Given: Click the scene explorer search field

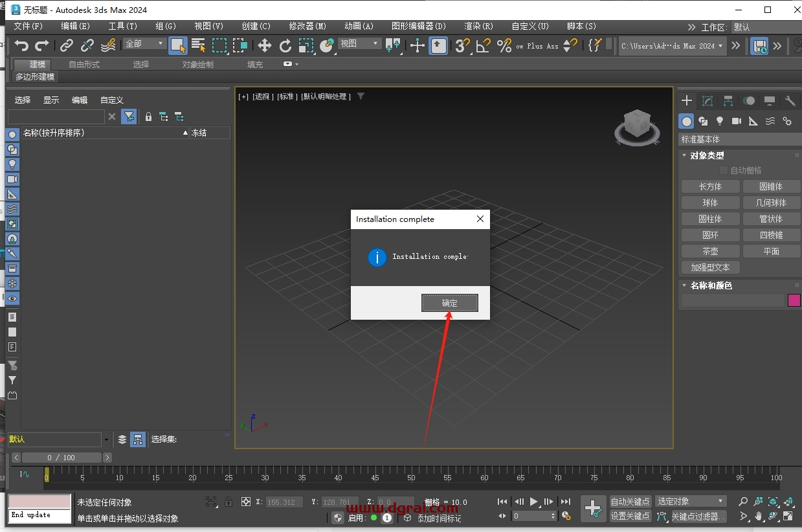Looking at the screenshot, I should coord(56,116).
